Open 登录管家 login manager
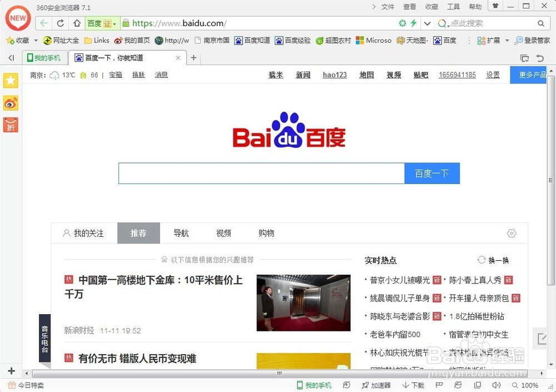The image size is (556, 392). [x=532, y=41]
